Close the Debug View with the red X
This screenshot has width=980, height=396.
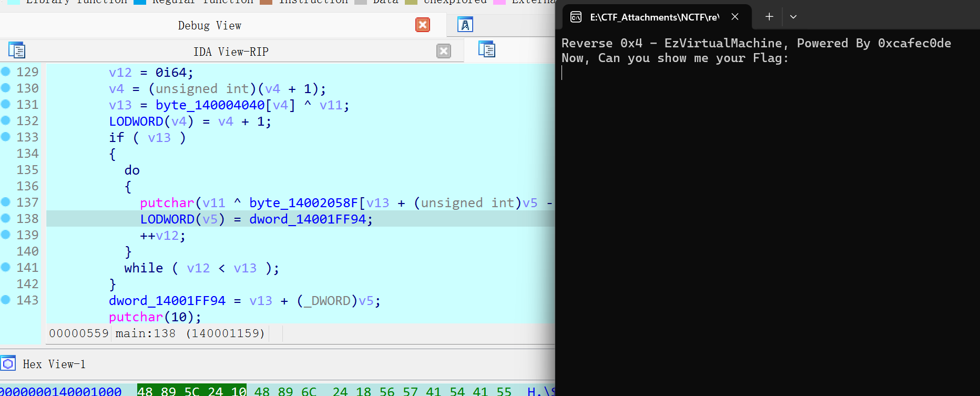pyautogui.click(x=422, y=25)
